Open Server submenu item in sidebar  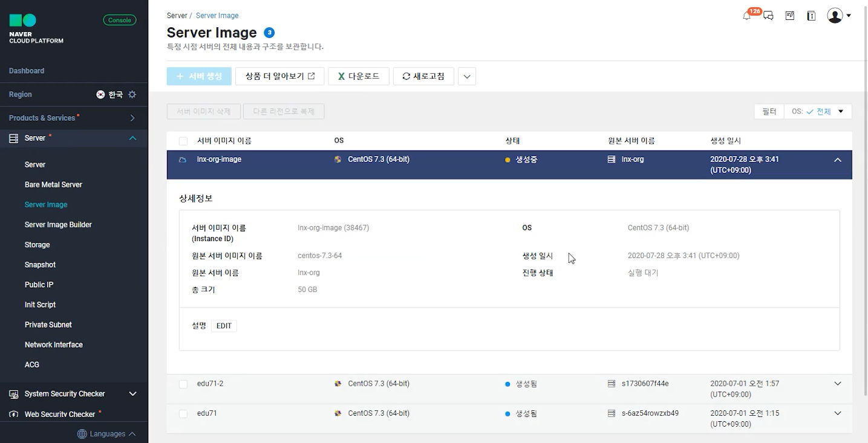[35, 165]
